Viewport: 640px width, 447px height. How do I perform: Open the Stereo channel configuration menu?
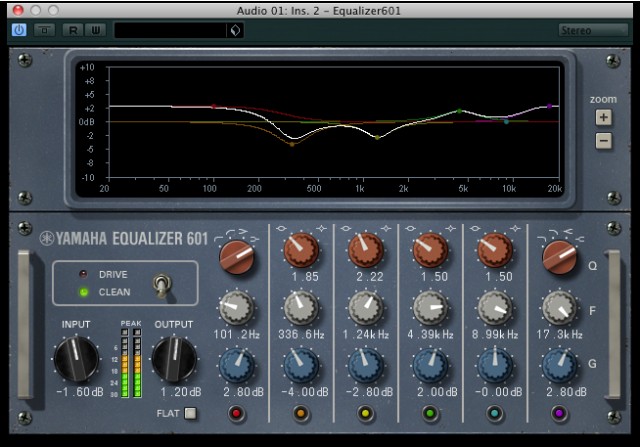click(593, 30)
